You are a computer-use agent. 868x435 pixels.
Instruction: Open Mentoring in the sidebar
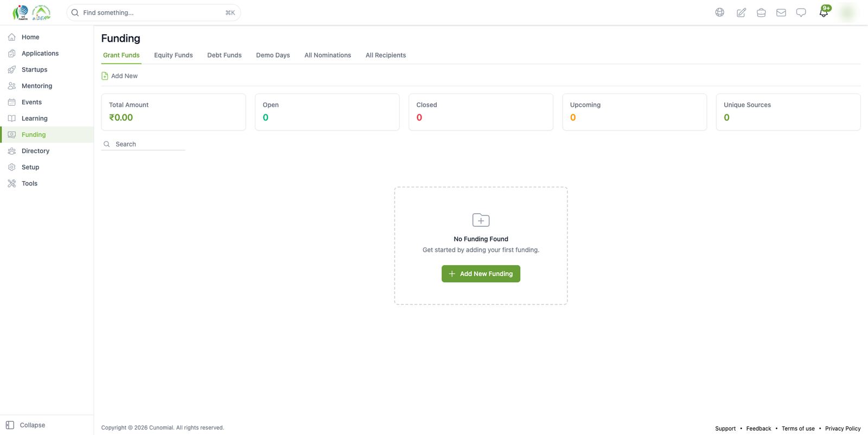coord(47,86)
